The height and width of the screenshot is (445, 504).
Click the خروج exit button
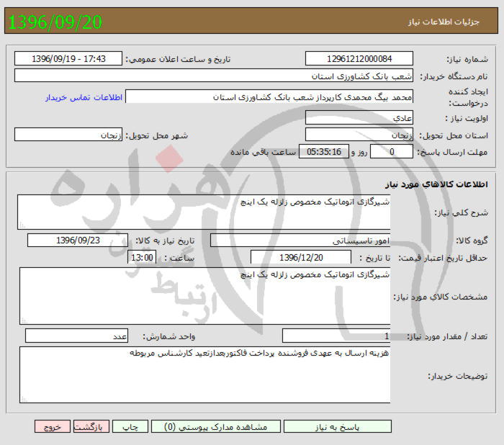(x=53, y=427)
